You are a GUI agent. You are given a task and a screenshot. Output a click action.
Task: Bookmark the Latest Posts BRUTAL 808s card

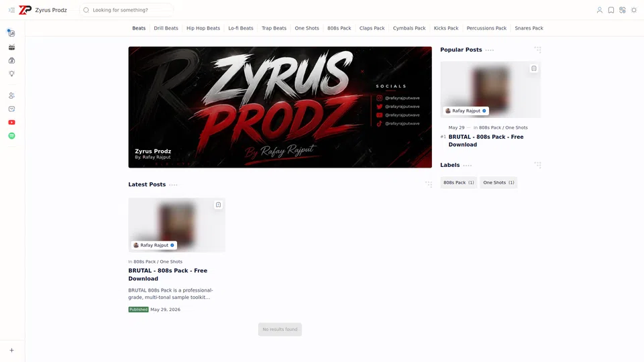[x=218, y=205]
